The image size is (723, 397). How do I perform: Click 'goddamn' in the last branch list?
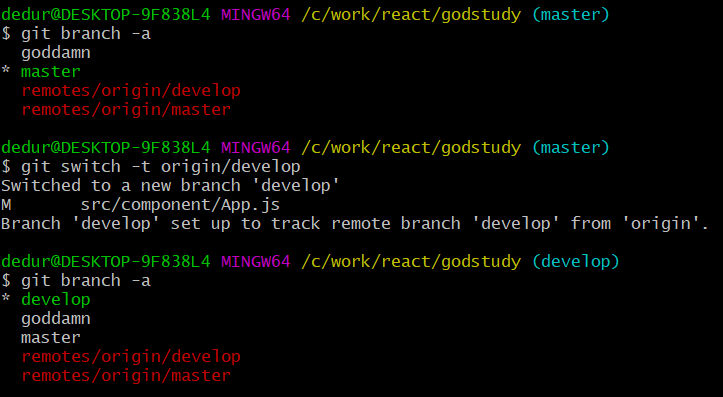(x=56, y=319)
